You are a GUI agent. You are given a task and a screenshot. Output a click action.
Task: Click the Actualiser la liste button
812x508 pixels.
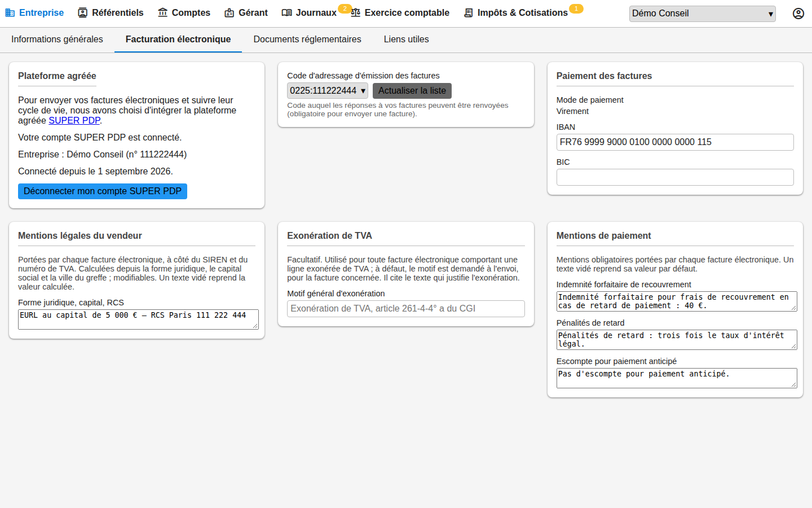[x=412, y=90]
